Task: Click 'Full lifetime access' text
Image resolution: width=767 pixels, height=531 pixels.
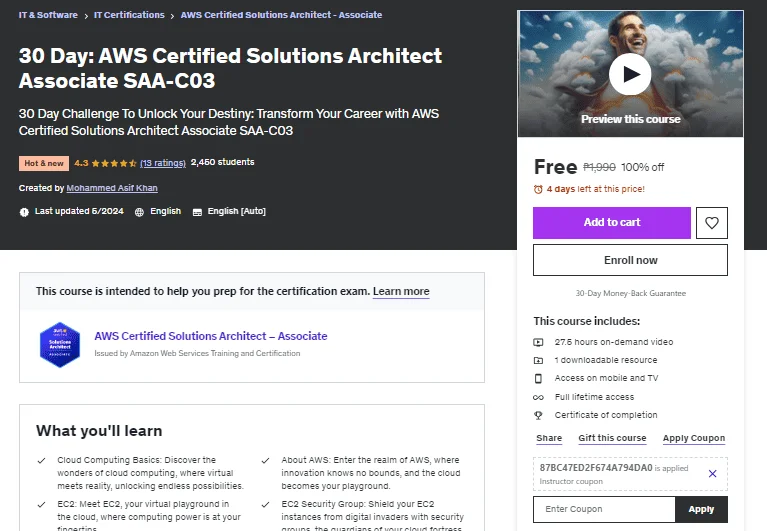Action: (x=594, y=397)
